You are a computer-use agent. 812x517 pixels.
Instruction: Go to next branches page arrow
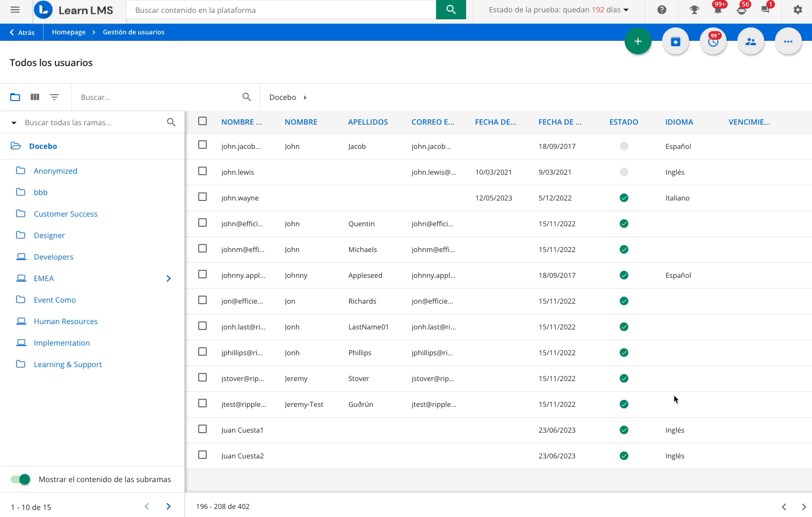coord(169,507)
